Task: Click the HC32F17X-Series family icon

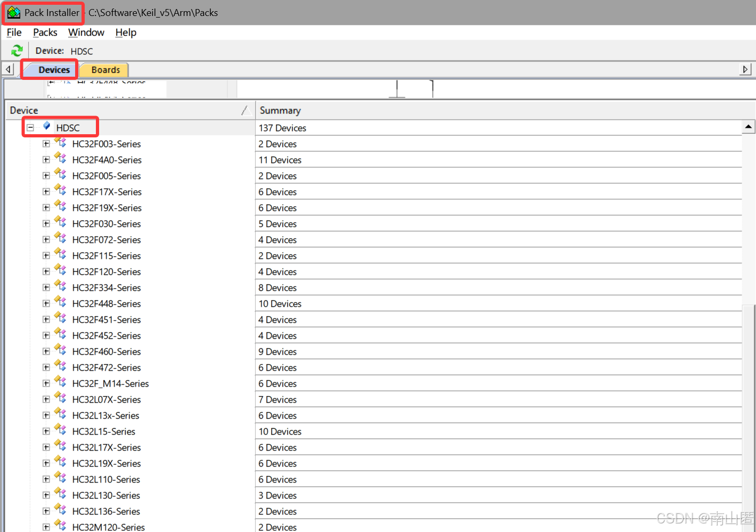Action: click(x=60, y=191)
